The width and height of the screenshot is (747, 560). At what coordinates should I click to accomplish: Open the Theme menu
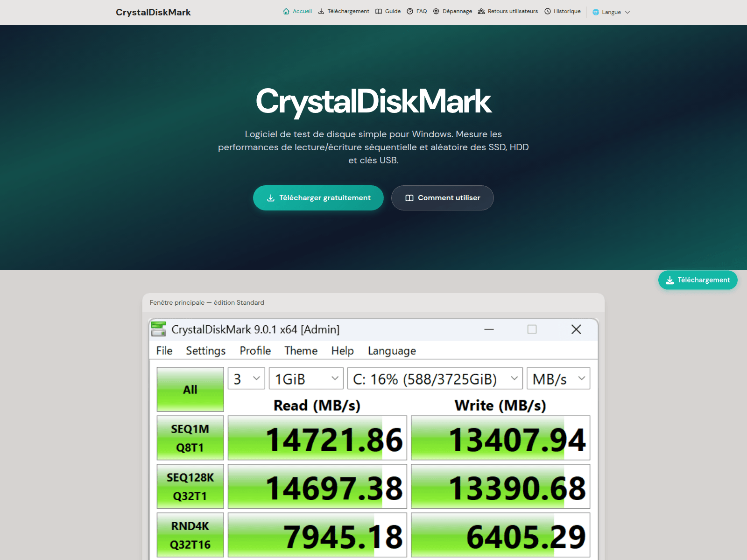pos(301,350)
